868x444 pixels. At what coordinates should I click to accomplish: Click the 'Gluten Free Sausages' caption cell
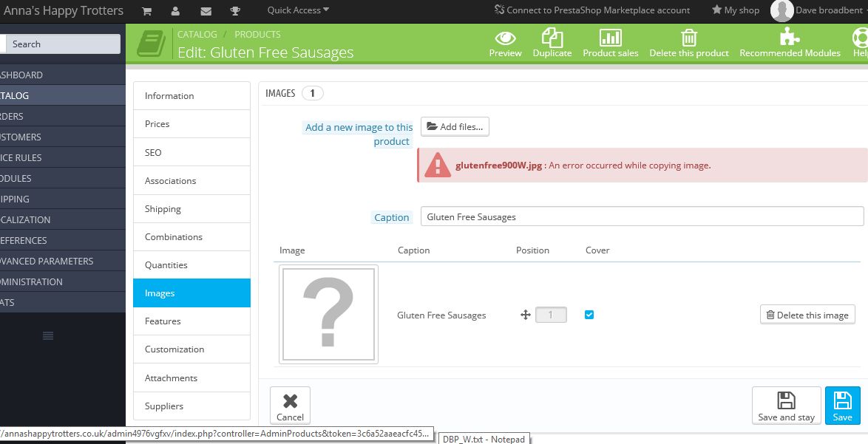[441, 315]
